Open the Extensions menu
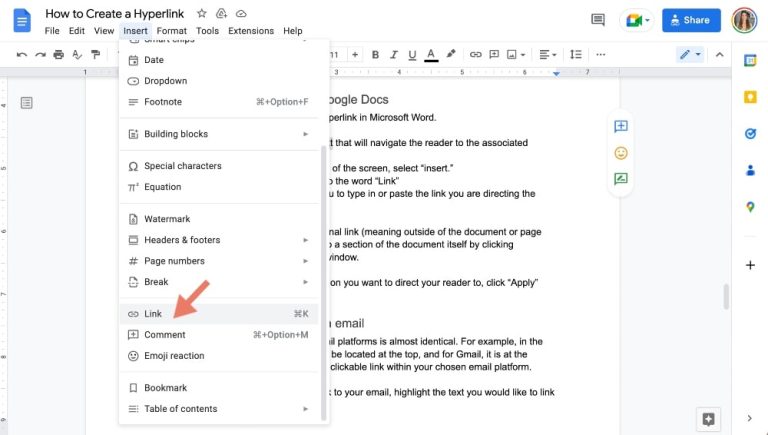Viewport: 768px width, 435px height. pos(251,31)
